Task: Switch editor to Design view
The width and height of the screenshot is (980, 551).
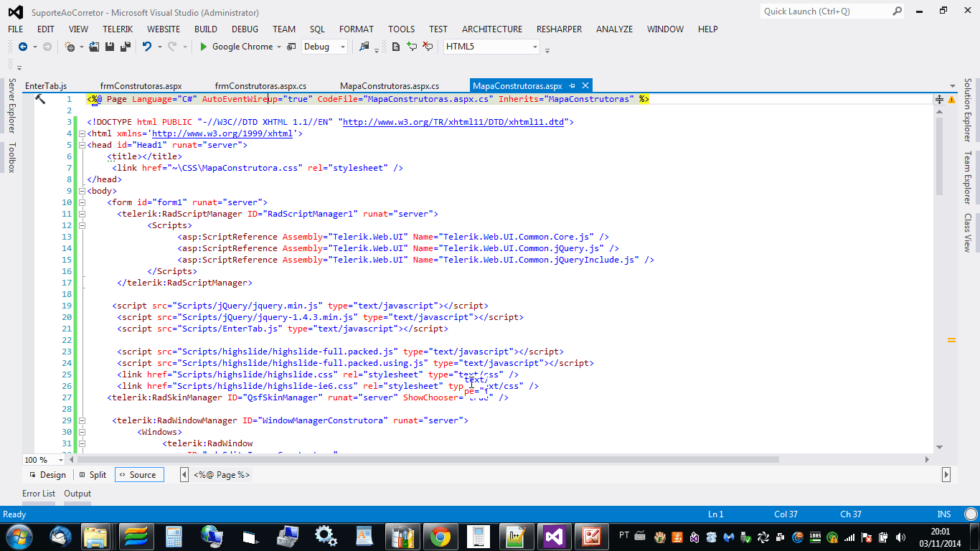Action: tap(47, 475)
